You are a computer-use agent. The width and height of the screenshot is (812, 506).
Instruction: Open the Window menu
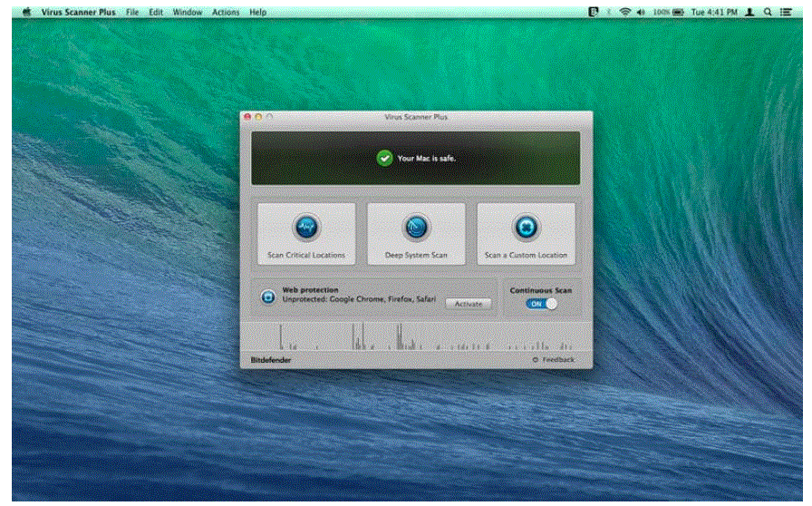click(x=188, y=12)
